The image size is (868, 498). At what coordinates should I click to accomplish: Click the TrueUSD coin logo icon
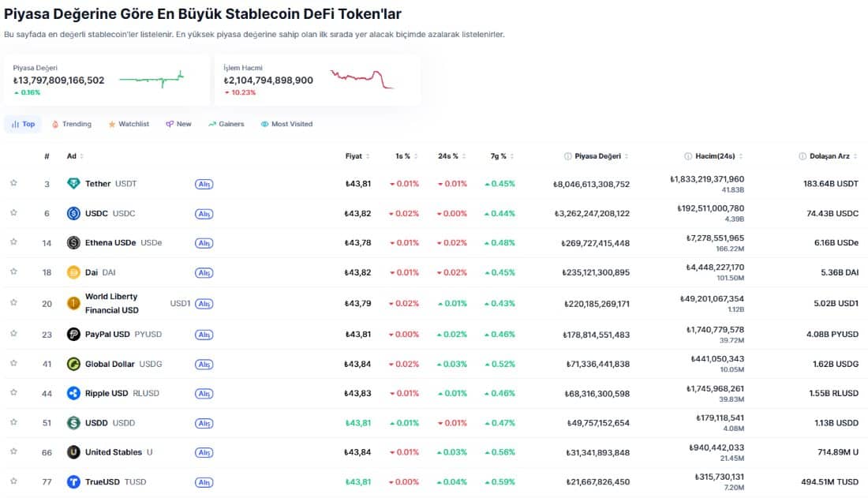[73, 482]
